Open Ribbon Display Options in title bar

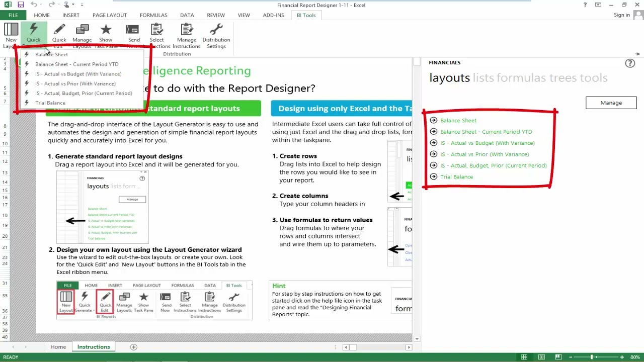click(x=598, y=5)
